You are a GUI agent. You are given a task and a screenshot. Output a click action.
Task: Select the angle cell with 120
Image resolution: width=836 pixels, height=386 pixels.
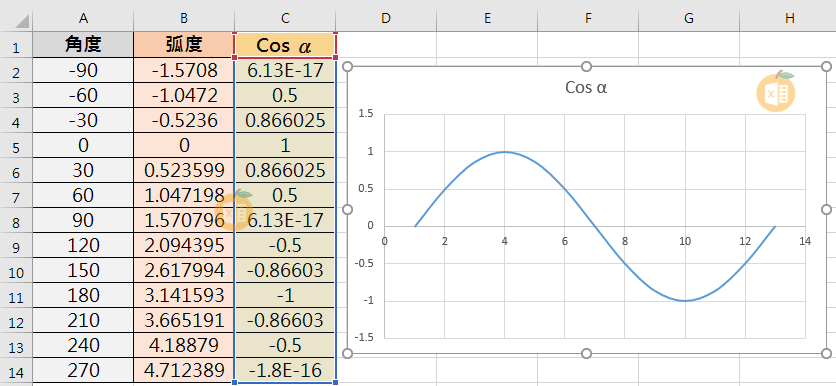coord(83,245)
